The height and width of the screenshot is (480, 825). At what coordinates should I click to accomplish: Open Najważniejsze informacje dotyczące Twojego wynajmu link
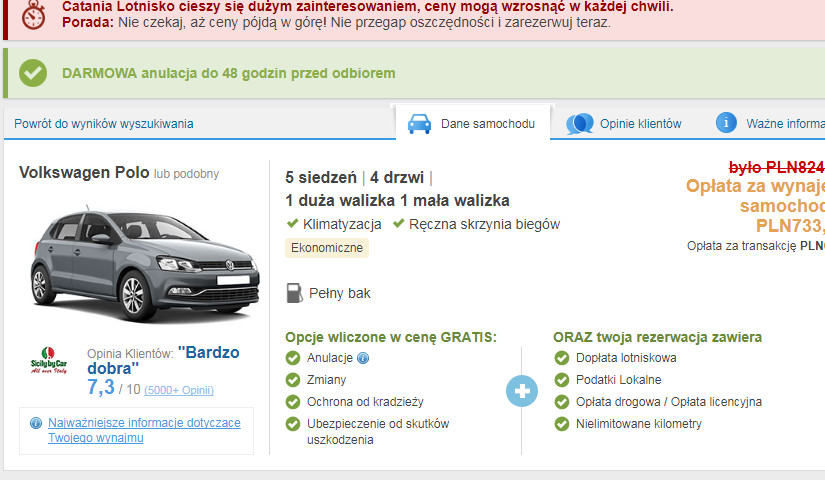point(144,430)
